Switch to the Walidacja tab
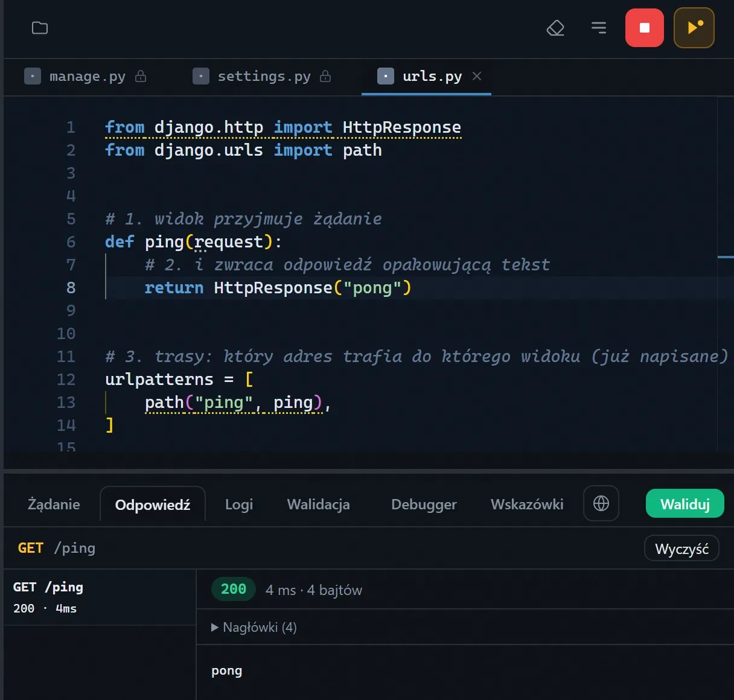Image resolution: width=734 pixels, height=700 pixels. (318, 504)
